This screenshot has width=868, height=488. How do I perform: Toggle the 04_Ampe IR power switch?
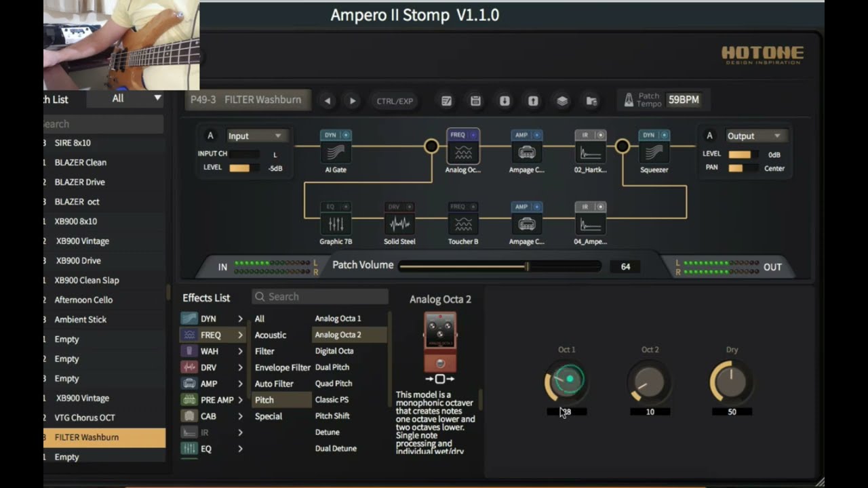[601, 207]
